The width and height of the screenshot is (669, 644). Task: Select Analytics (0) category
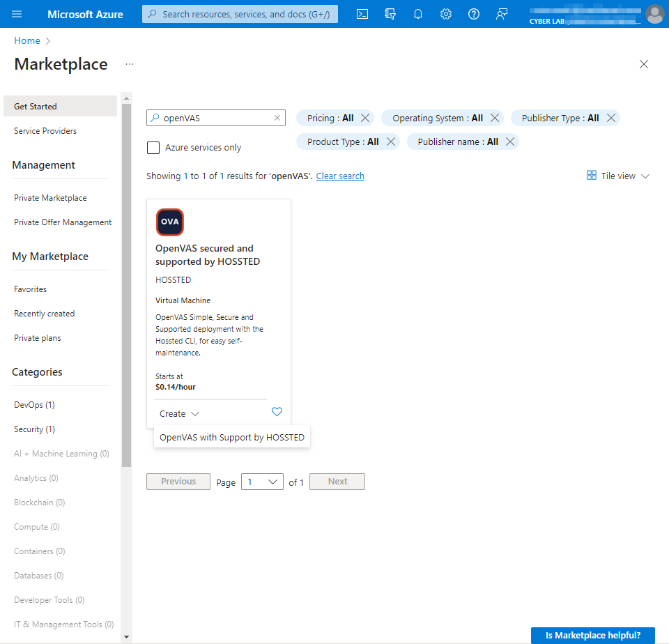pyautogui.click(x=36, y=478)
